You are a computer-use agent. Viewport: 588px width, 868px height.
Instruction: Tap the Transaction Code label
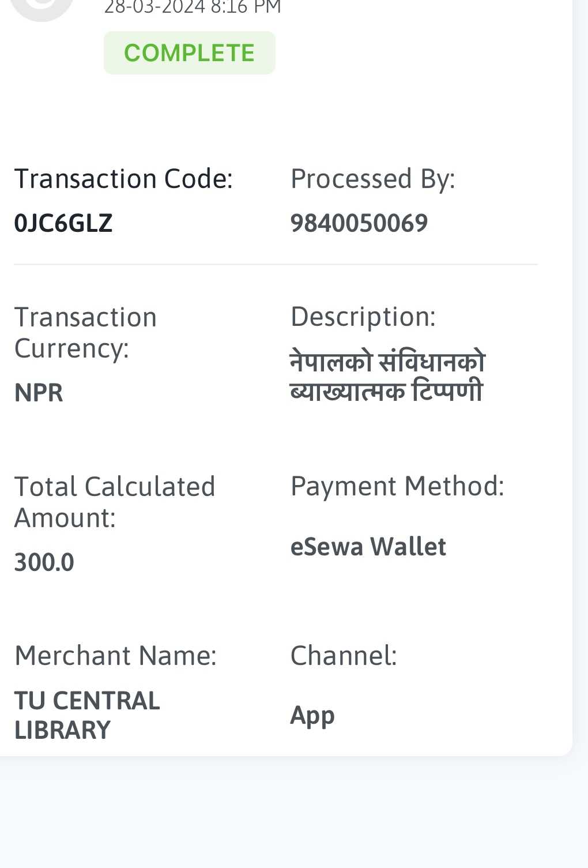pyautogui.click(x=123, y=179)
